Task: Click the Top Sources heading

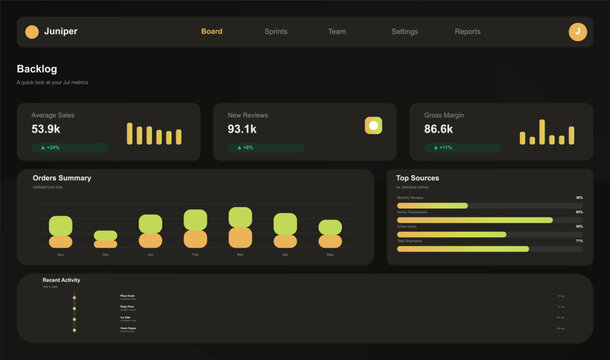Action: click(417, 178)
